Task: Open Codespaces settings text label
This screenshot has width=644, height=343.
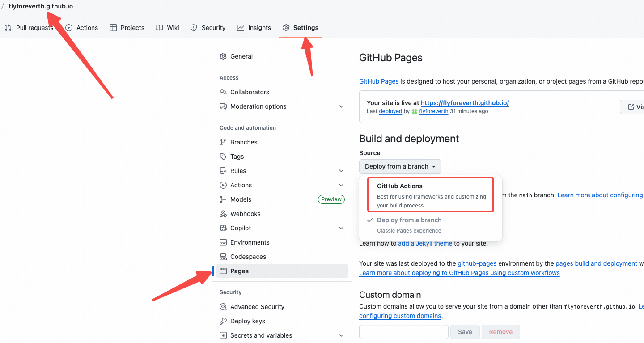Action: [248, 257]
